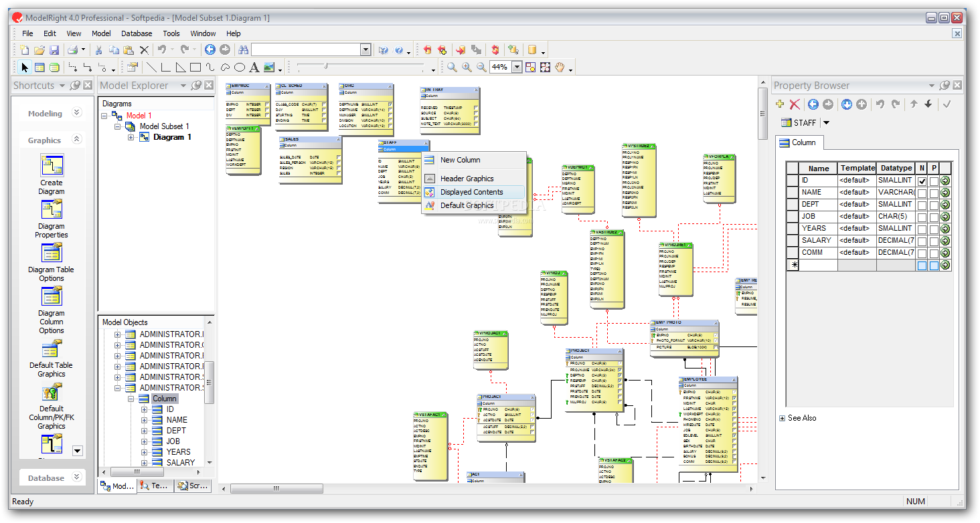Viewport: 980px width, 523px height.
Task: Expand the SALARY column tree node
Action: pos(144,463)
